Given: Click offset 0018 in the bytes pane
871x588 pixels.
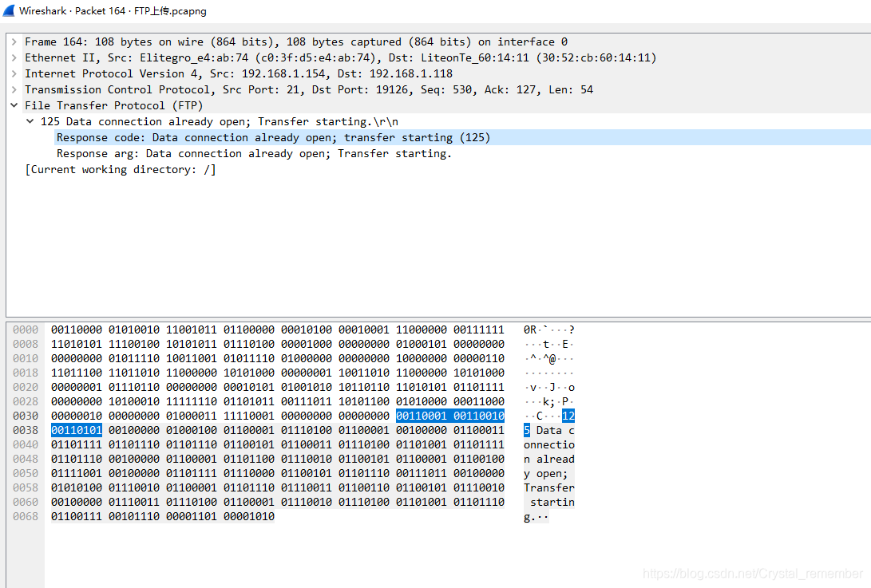Looking at the screenshot, I should (x=26, y=373).
